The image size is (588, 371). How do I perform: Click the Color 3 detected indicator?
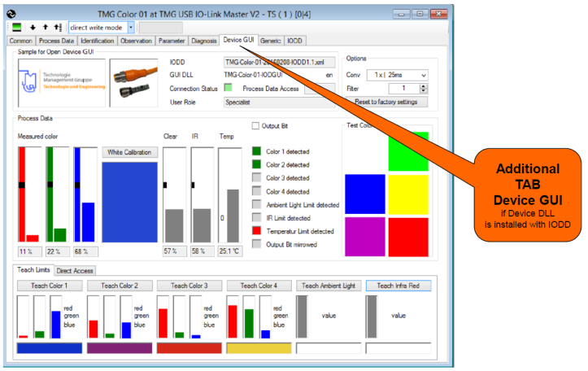point(256,177)
